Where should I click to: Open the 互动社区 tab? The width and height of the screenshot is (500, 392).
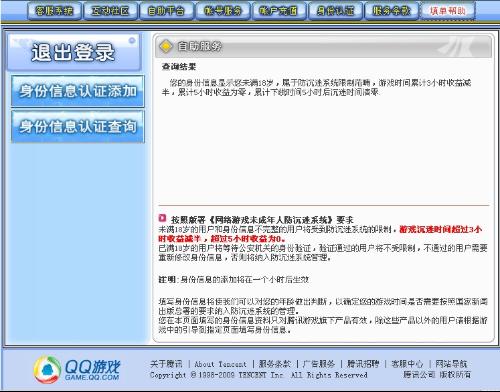click(x=110, y=11)
